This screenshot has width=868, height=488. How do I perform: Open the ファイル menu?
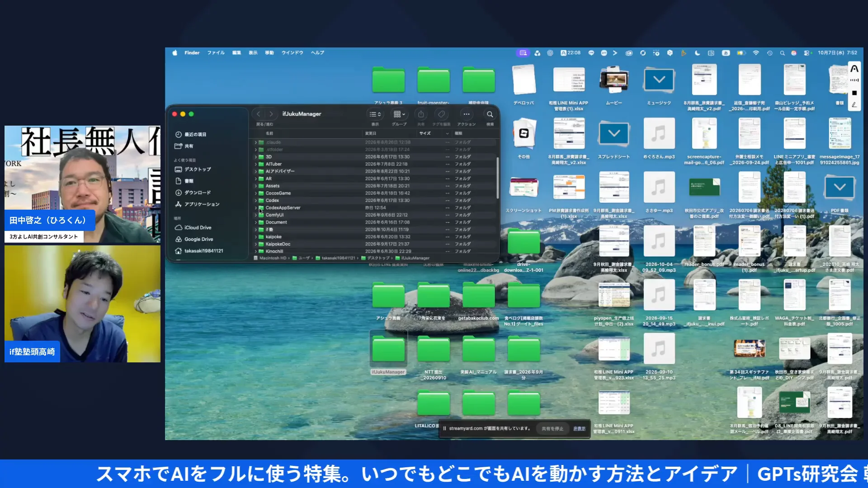216,53
